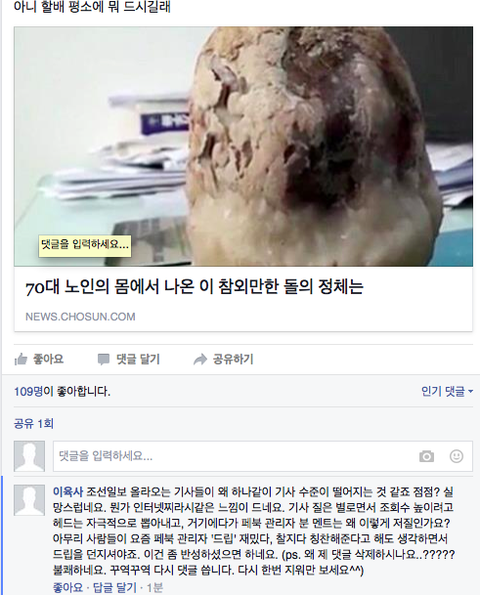The height and width of the screenshot is (595, 480).
Task: Click the share arrow icon
Action: pyautogui.click(x=200, y=359)
